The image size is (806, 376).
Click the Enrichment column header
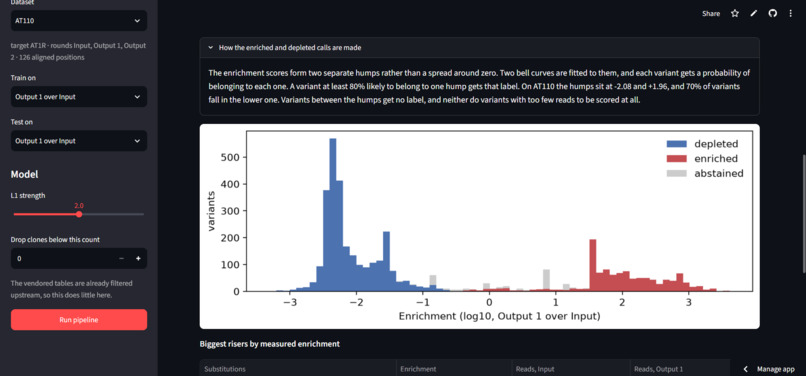454,369
